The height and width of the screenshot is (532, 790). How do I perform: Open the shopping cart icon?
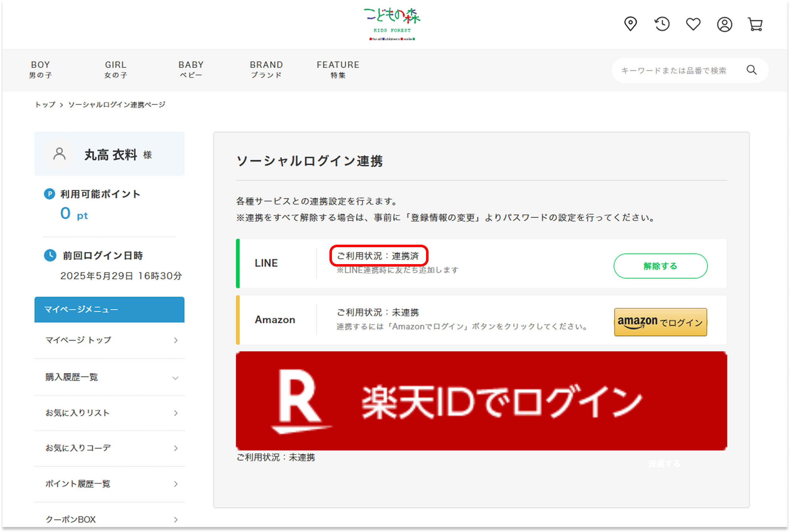point(755,24)
